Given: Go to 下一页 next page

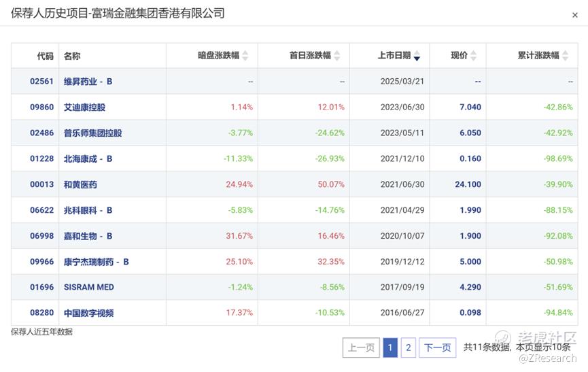Looking at the screenshot, I should point(437,348).
